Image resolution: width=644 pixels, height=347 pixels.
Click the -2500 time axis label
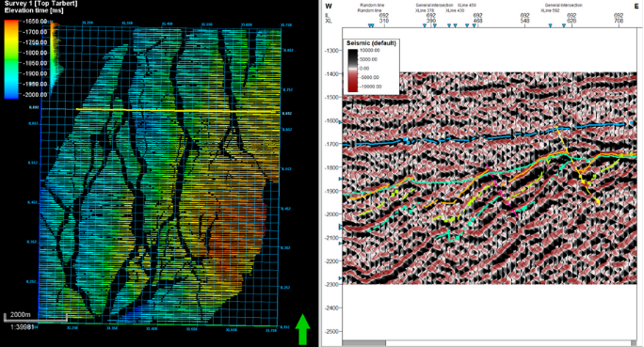point(331,331)
